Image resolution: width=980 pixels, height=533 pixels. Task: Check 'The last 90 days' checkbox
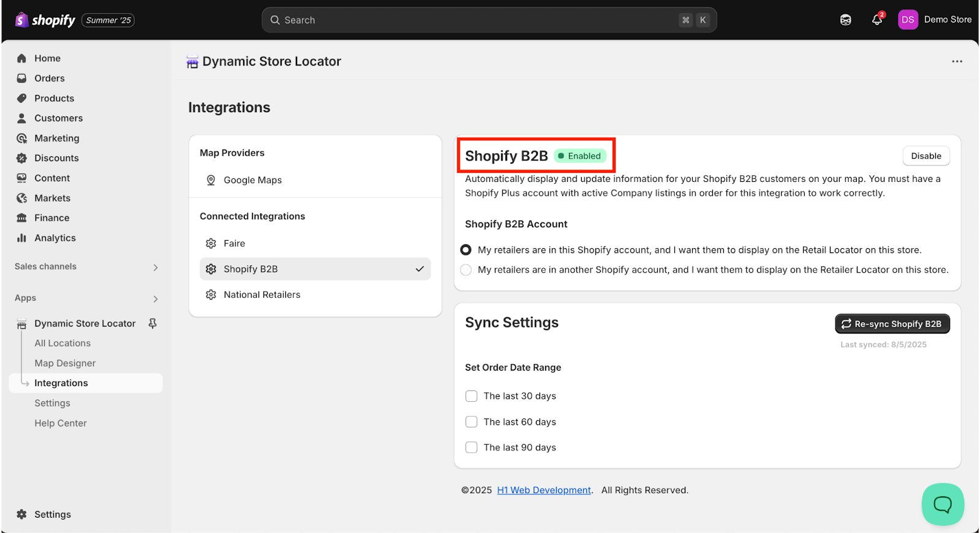[471, 448]
